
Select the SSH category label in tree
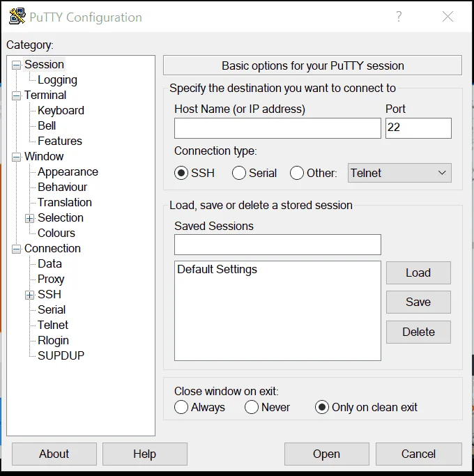click(49, 294)
